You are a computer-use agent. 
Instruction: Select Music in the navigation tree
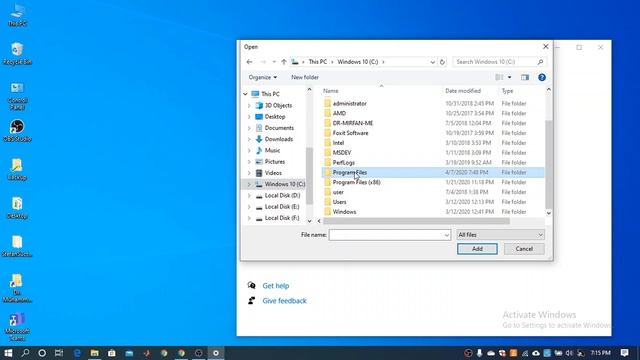(x=272, y=150)
